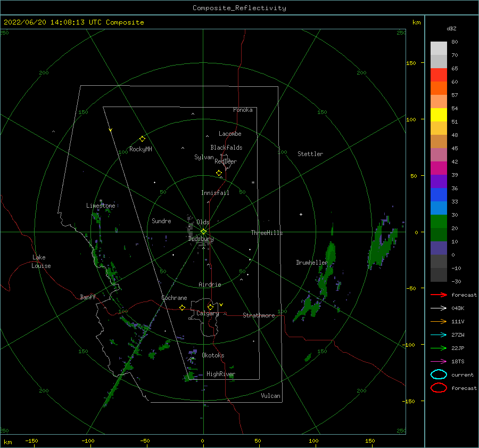Click the orange 111V arrow icon
This screenshot has width=479, height=448.
click(439, 321)
